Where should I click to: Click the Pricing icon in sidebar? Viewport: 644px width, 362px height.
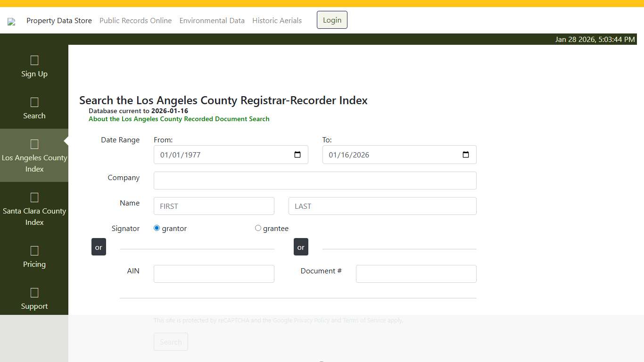[34, 251]
